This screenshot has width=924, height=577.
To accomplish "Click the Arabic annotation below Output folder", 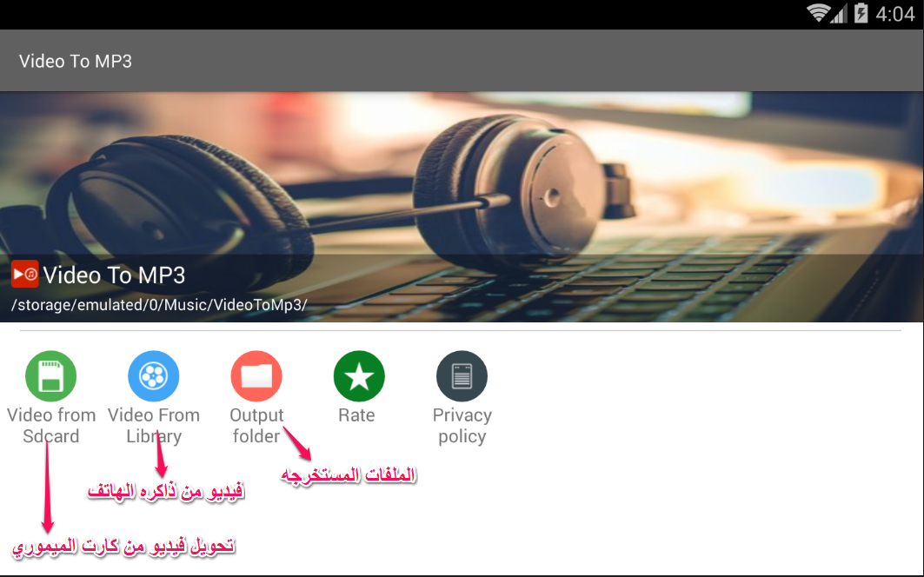I will (x=349, y=475).
